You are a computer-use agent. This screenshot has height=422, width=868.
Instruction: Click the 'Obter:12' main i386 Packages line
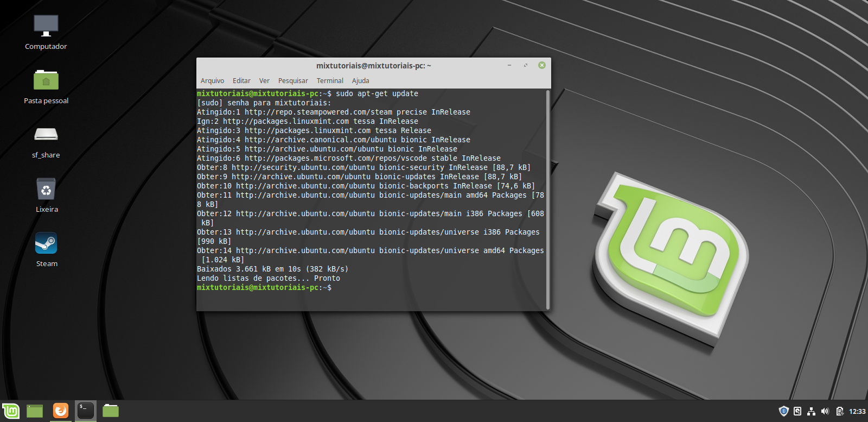pos(371,218)
